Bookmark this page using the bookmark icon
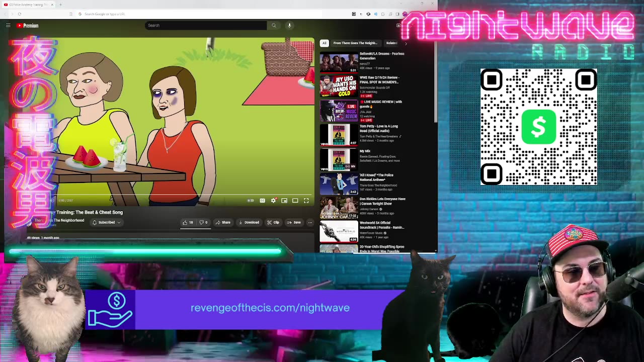 coord(71,14)
